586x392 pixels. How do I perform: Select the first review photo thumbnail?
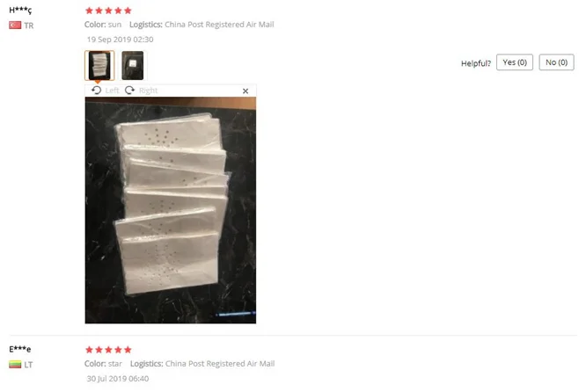(99, 65)
